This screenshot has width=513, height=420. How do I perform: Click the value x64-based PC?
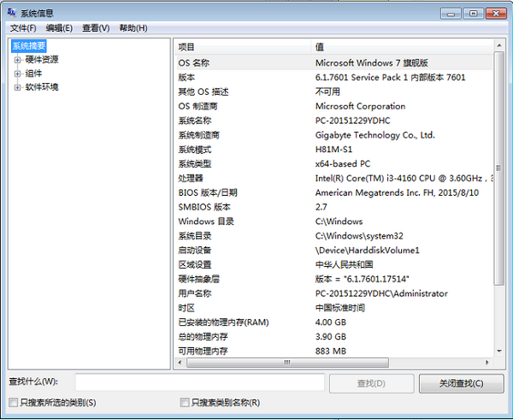pos(343,163)
